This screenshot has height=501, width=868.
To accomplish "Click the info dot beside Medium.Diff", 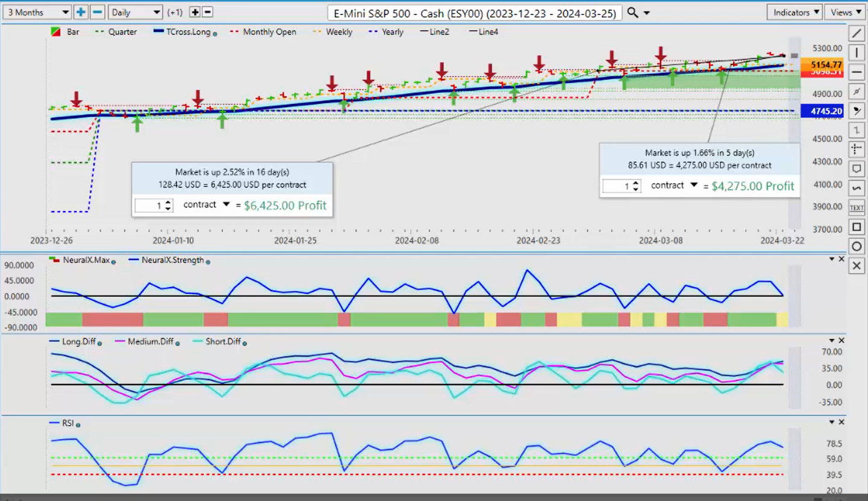I will click(178, 343).
